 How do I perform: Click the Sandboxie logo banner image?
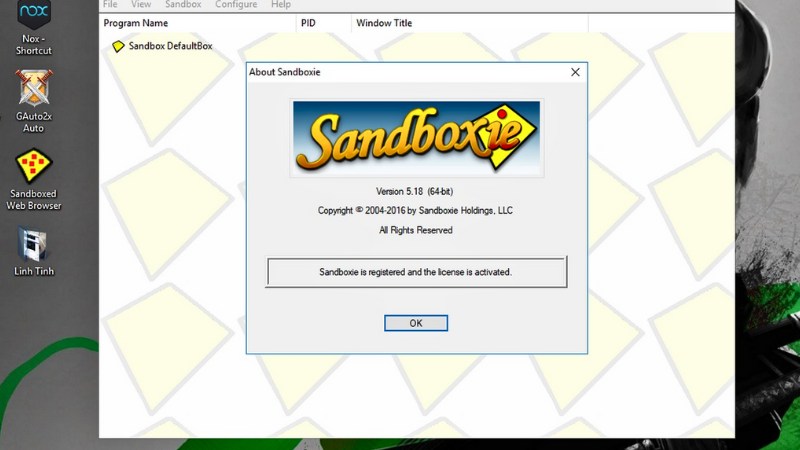pyautogui.click(x=417, y=138)
